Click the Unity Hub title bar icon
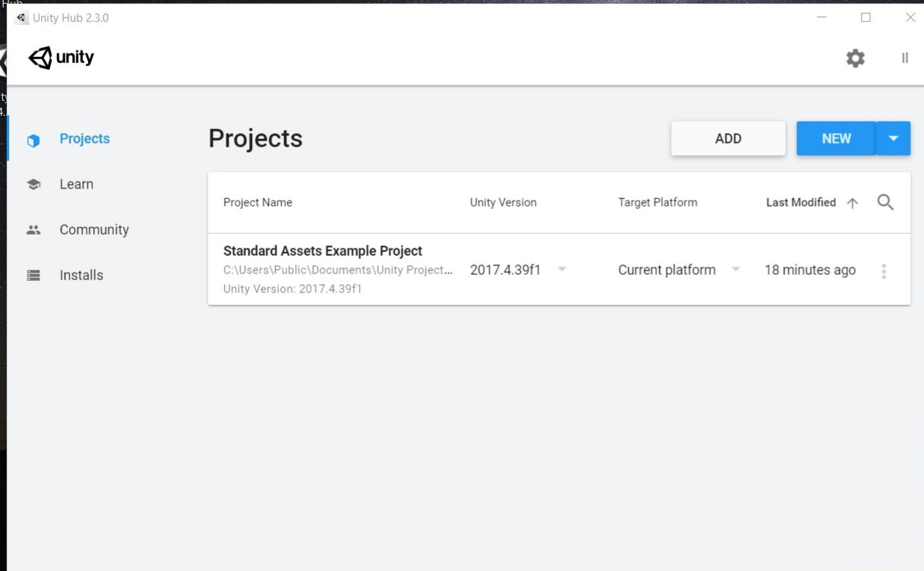Image resolution: width=924 pixels, height=571 pixels. coord(20,17)
